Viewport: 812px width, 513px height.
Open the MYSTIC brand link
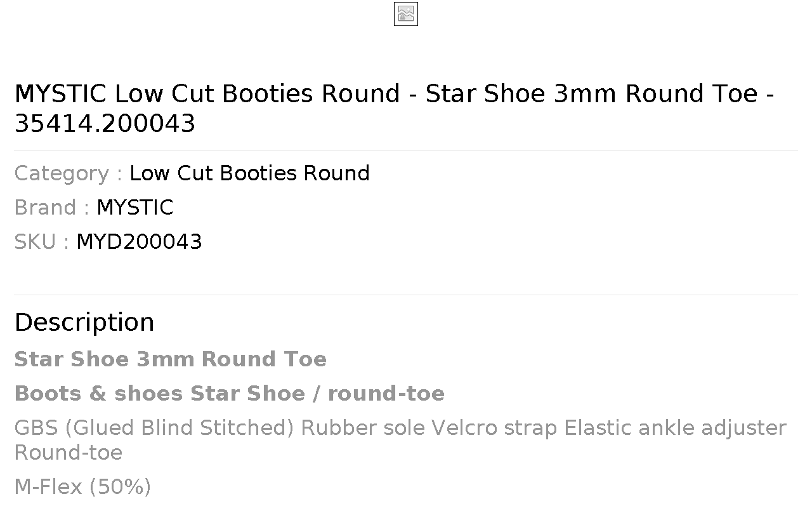tap(134, 208)
